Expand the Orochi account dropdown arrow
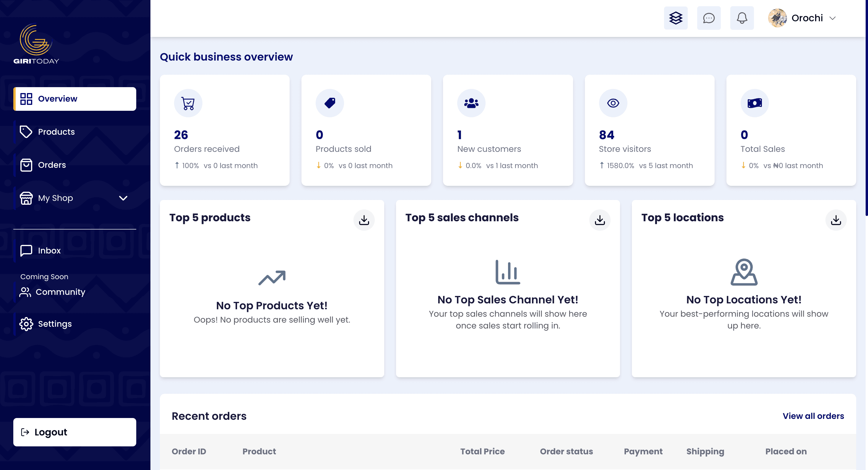 [x=832, y=18]
